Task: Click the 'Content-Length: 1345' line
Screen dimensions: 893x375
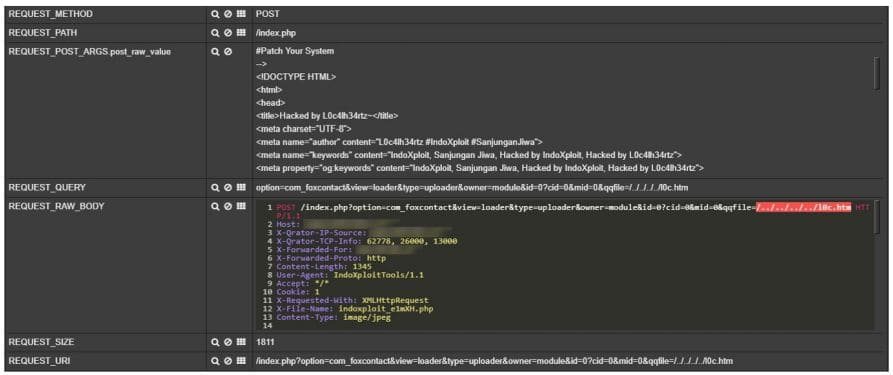Action: pos(324,267)
